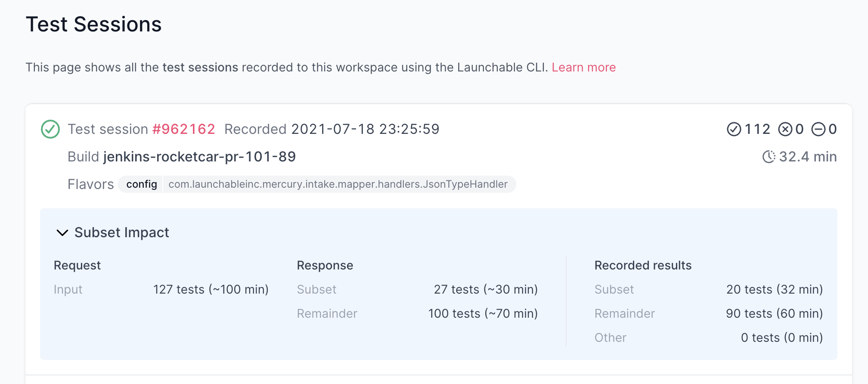This screenshot has width=868, height=384.
Task: Click the Subset Impact heading
Action: pos(122,232)
